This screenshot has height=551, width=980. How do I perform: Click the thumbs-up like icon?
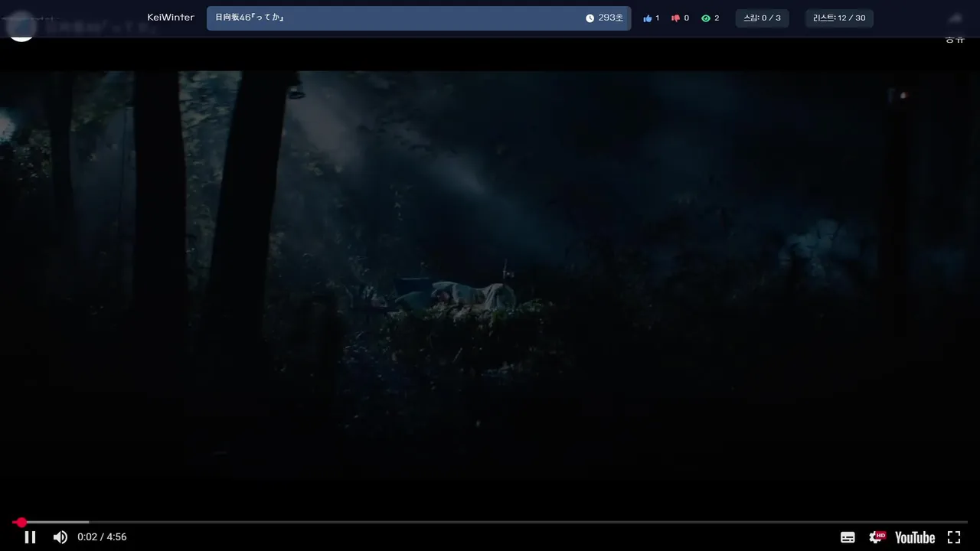pyautogui.click(x=648, y=18)
